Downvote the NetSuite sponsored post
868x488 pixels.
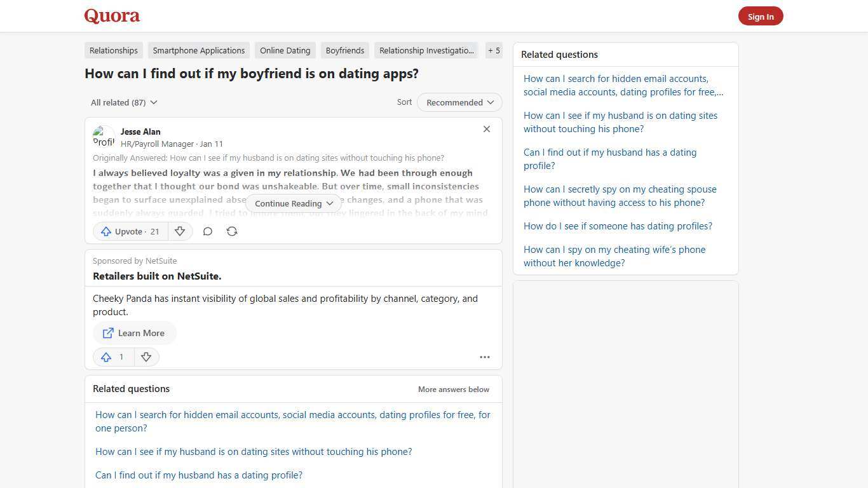click(146, 356)
